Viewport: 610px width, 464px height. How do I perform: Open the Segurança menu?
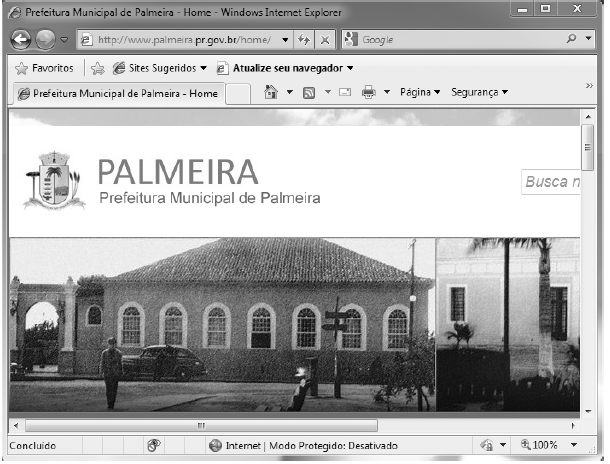point(479,92)
